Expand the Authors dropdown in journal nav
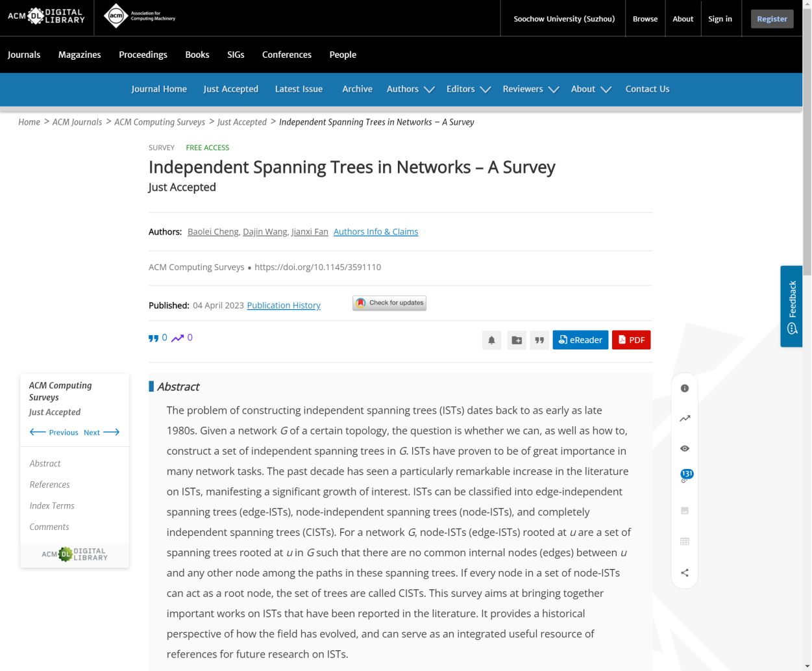Image resolution: width=812 pixels, height=671 pixels. coord(410,89)
